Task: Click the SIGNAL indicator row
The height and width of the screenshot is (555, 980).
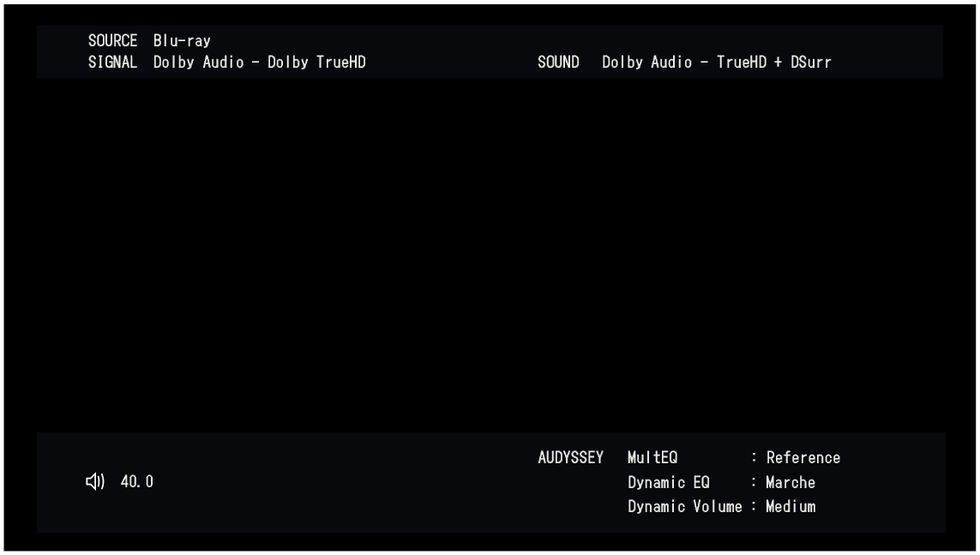Action: 112,61
